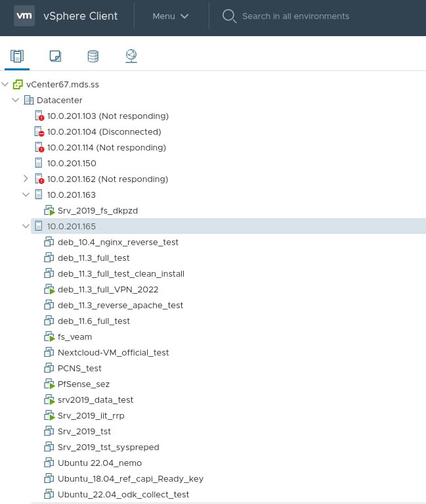
Task: Click the search magnifier icon
Action: pos(229,16)
